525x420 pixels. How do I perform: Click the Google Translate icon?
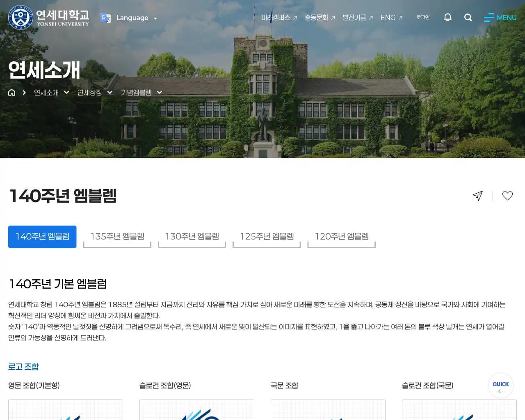[105, 18]
